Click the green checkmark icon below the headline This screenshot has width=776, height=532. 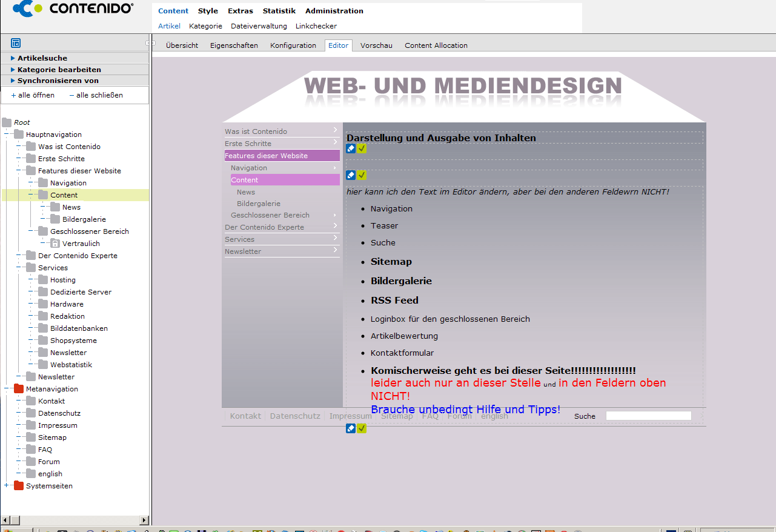click(362, 148)
